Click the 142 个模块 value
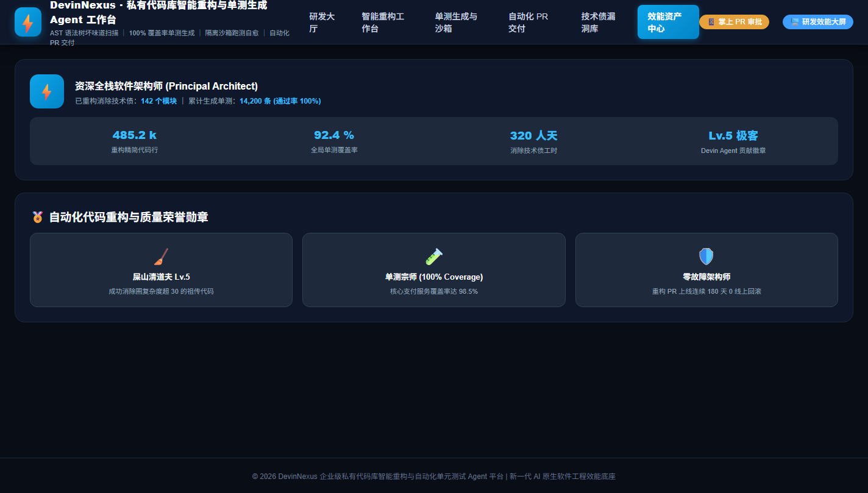 tap(158, 101)
